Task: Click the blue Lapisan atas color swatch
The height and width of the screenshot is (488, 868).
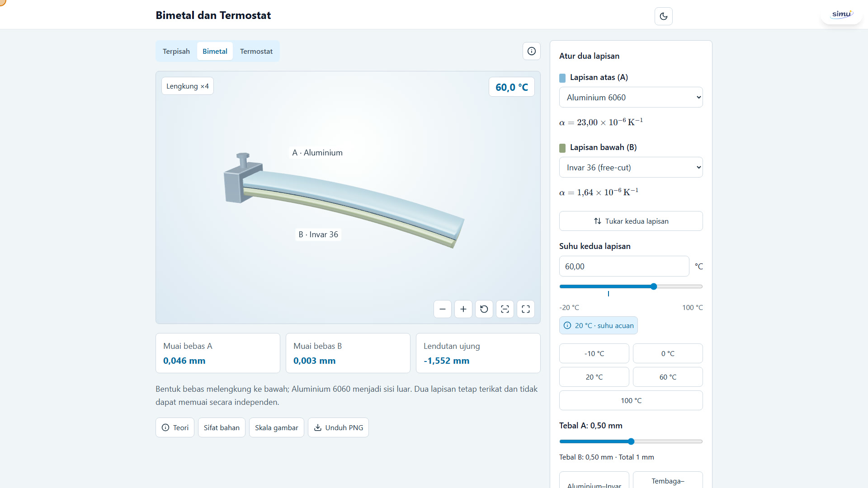Action: pyautogui.click(x=562, y=78)
